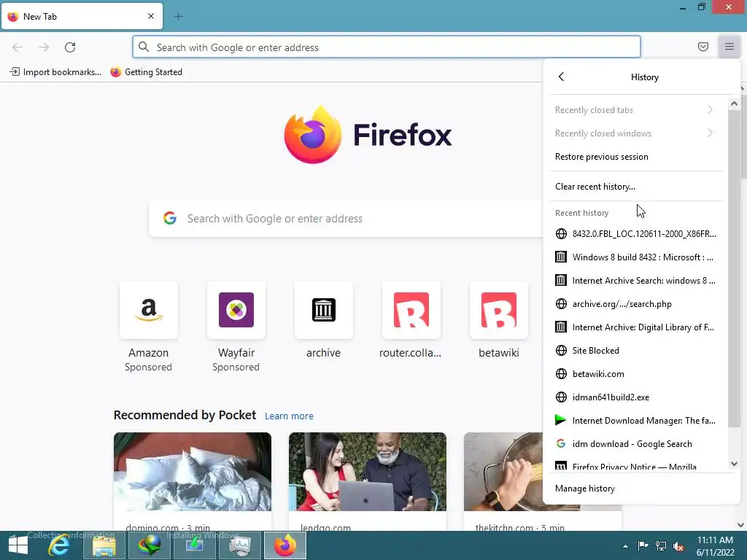Viewport: 747px width, 560px height.
Task: Click the New Tab tab
Action: tap(82, 17)
